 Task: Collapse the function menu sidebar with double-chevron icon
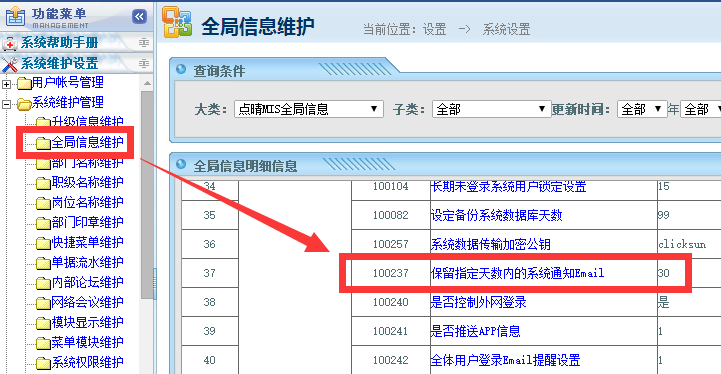pos(139,17)
